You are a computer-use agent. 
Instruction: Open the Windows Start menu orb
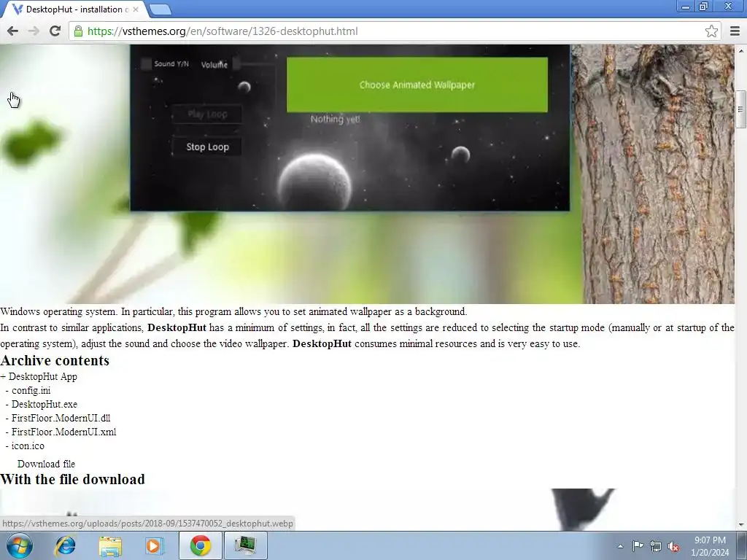click(20, 545)
